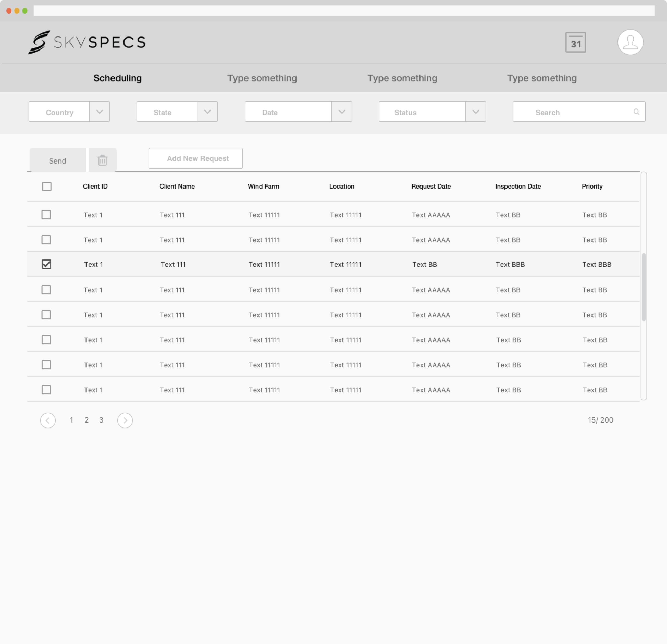
Task: Open the user profile avatar
Action: (x=630, y=42)
